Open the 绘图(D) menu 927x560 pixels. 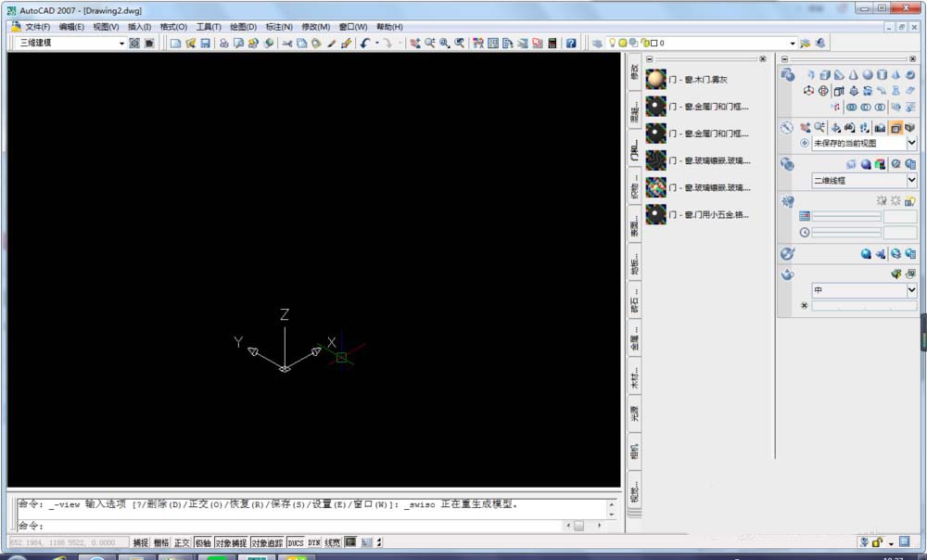(243, 27)
